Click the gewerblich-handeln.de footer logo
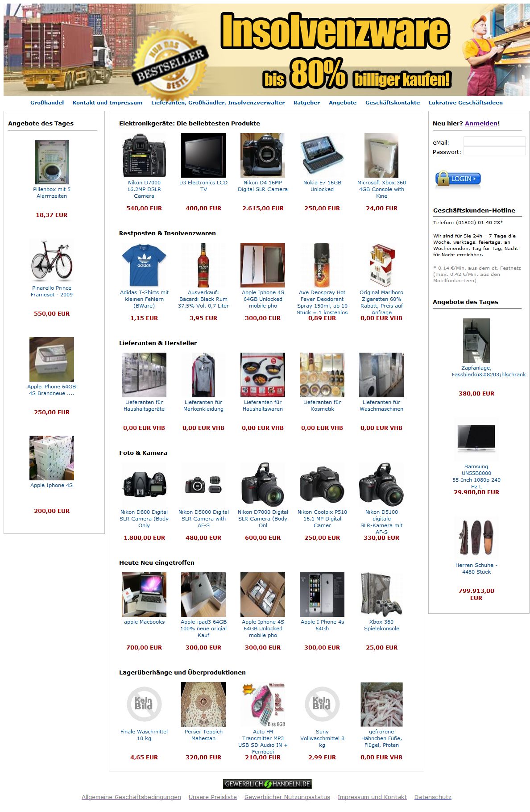The height and width of the screenshot is (812, 530). pyautogui.click(x=267, y=784)
